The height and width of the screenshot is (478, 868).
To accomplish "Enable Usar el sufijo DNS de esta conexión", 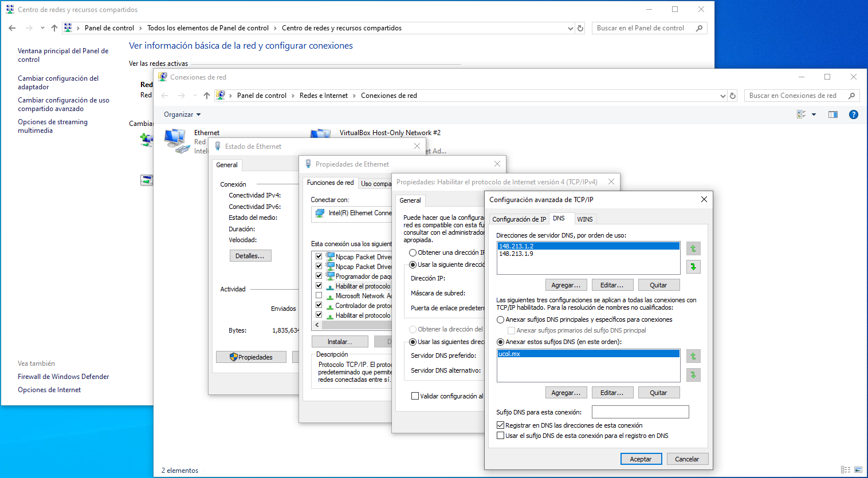I will pos(501,436).
